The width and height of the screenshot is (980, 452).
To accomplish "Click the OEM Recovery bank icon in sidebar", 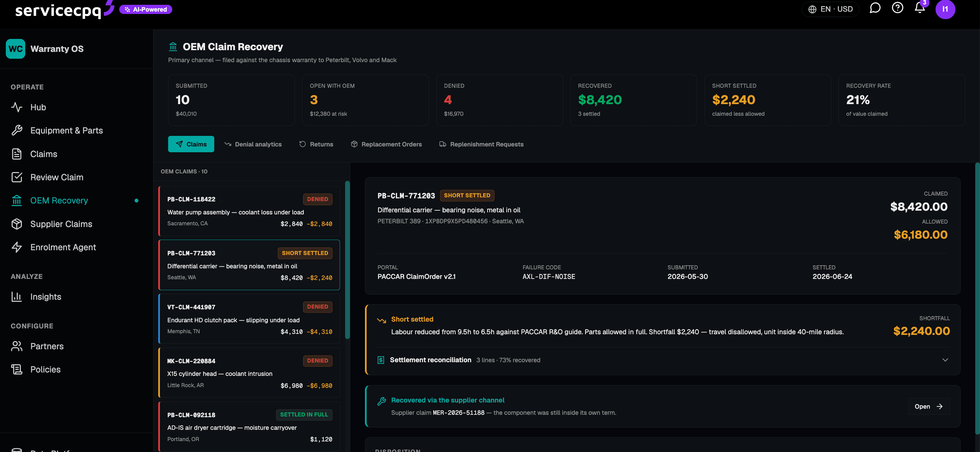I will tap(17, 200).
